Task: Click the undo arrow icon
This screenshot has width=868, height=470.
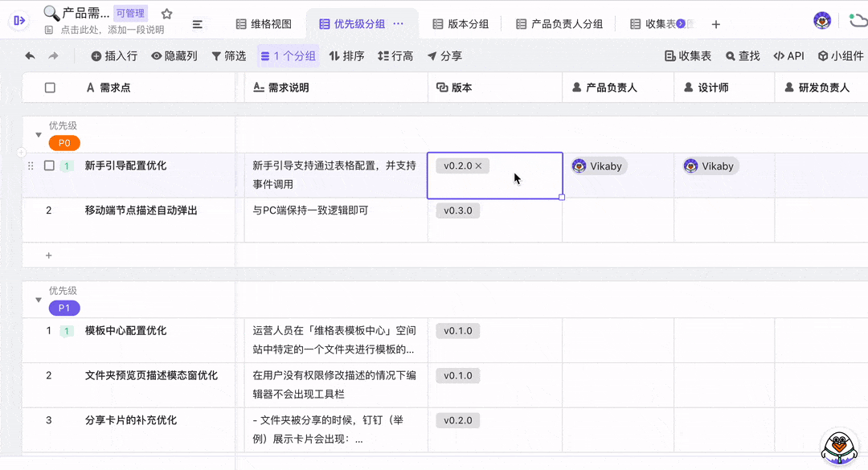Action: tap(30, 56)
